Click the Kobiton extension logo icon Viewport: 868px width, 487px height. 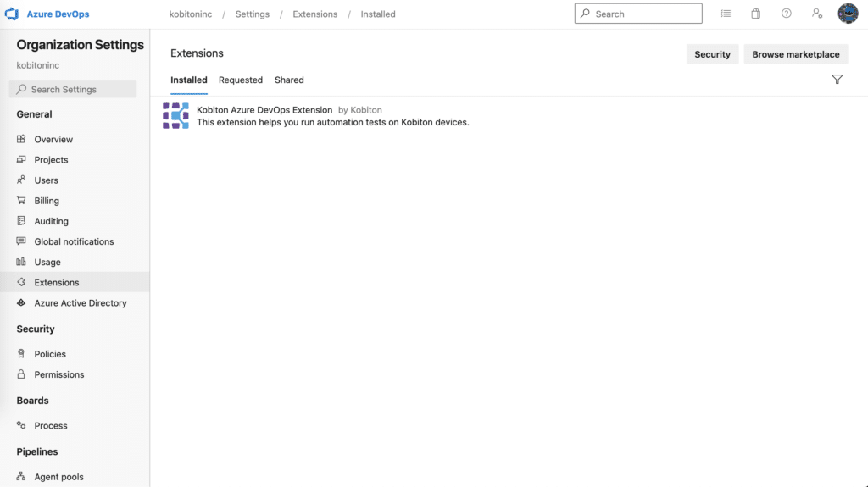pyautogui.click(x=175, y=116)
